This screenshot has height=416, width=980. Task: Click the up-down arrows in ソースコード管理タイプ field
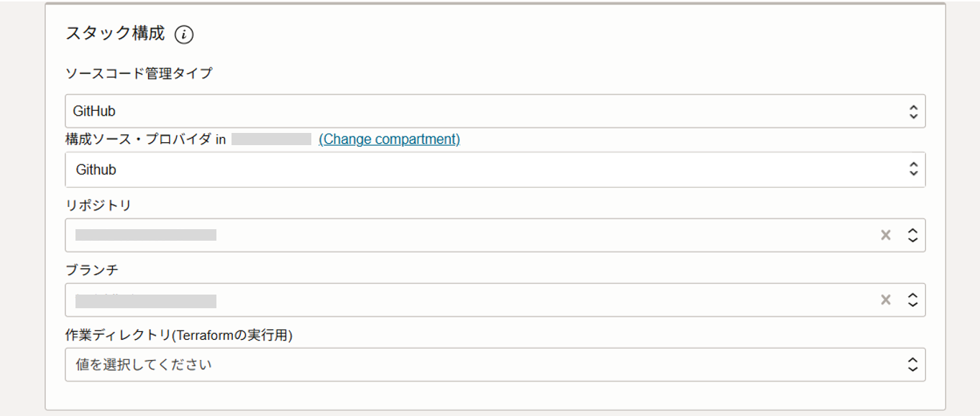click(x=913, y=111)
